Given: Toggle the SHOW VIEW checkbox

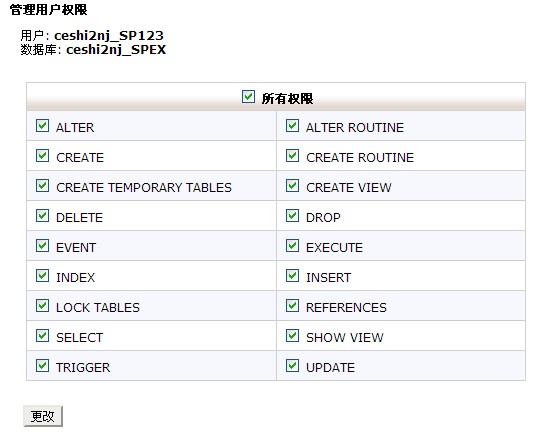Looking at the screenshot, I should (x=292, y=336).
